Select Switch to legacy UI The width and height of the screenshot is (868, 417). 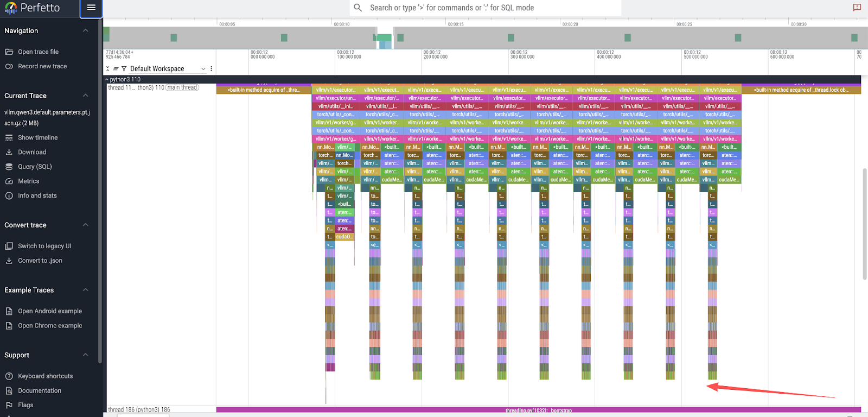click(x=44, y=246)
